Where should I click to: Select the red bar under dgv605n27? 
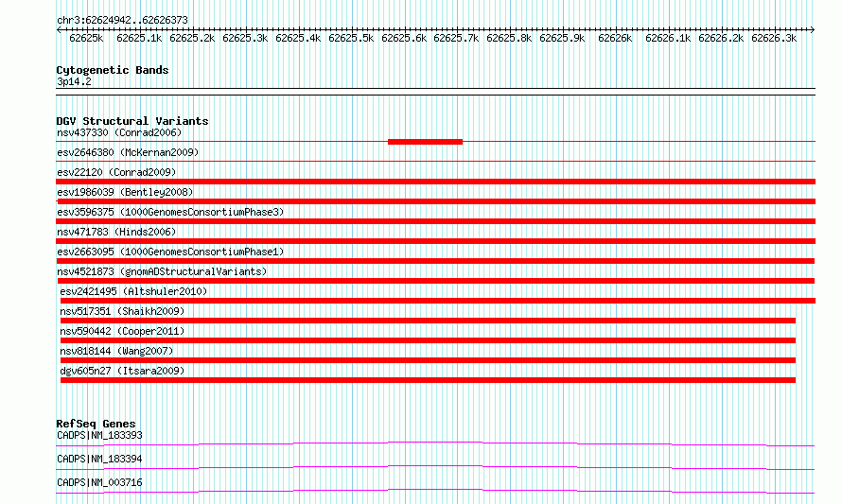(x=428, y=380)
